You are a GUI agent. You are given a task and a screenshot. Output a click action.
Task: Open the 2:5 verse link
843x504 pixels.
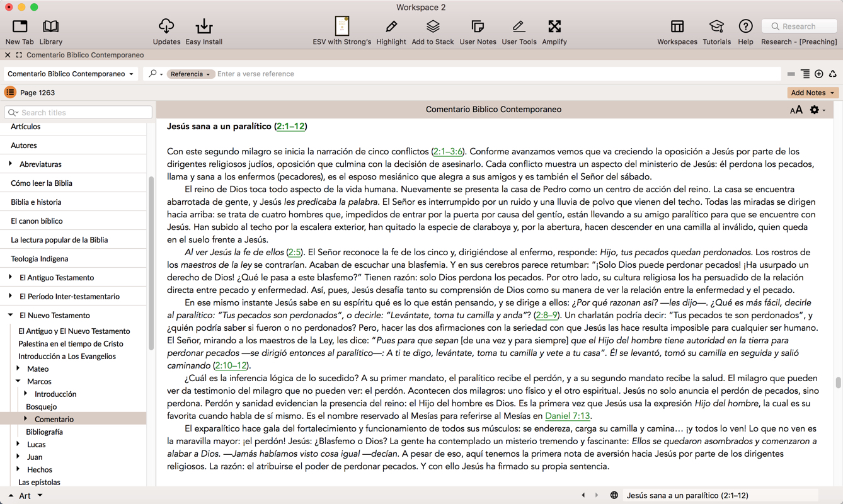[x=294, y=253]
